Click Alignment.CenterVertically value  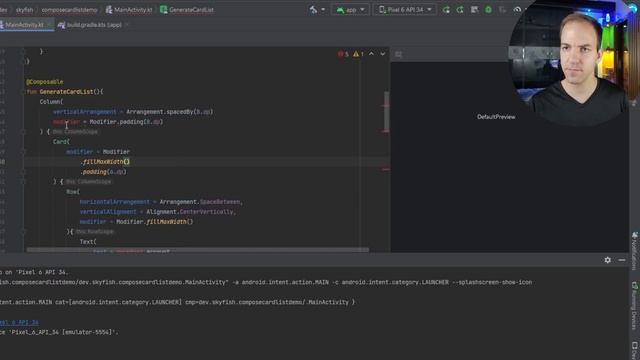pos(190,212)
